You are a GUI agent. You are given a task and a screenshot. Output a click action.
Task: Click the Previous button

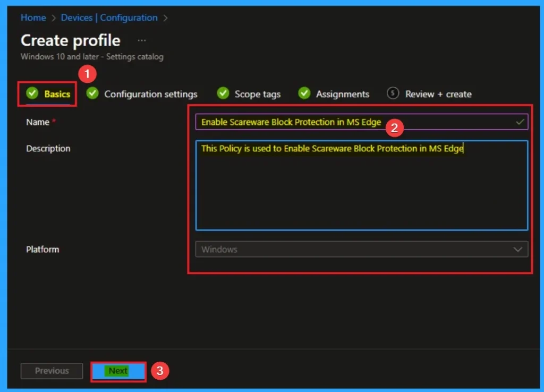point(52,371)
